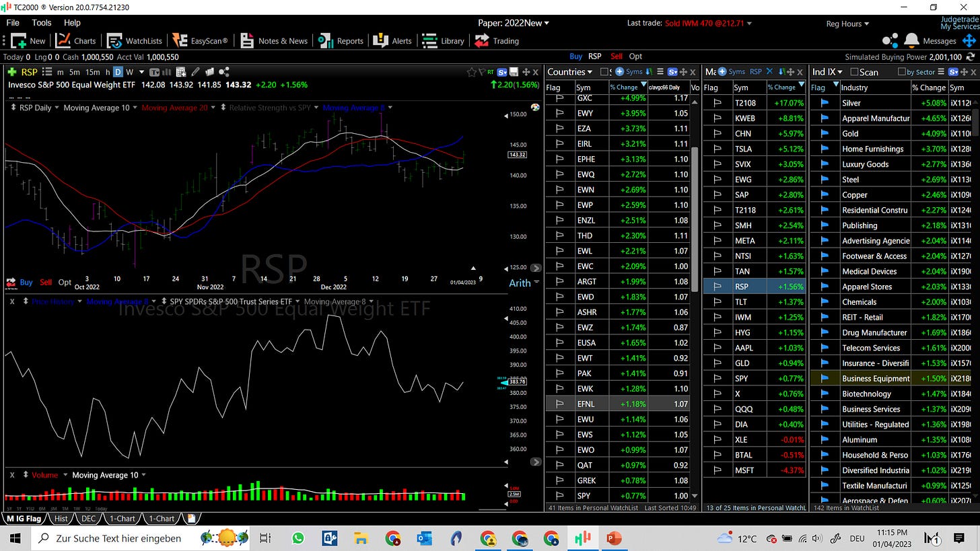Click the Arith scale label

(520, 283)
